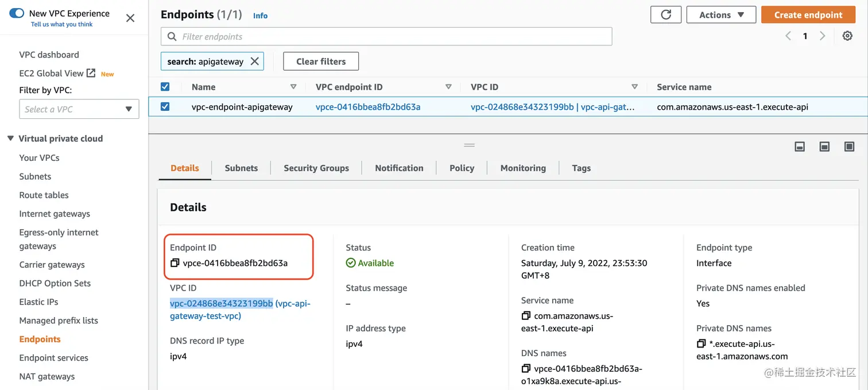Click the Clear filters button

[321, 61]
